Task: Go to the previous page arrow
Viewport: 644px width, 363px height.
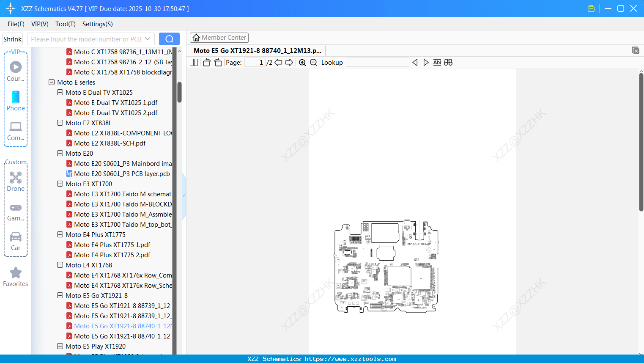Action: [x=278, y=63]
